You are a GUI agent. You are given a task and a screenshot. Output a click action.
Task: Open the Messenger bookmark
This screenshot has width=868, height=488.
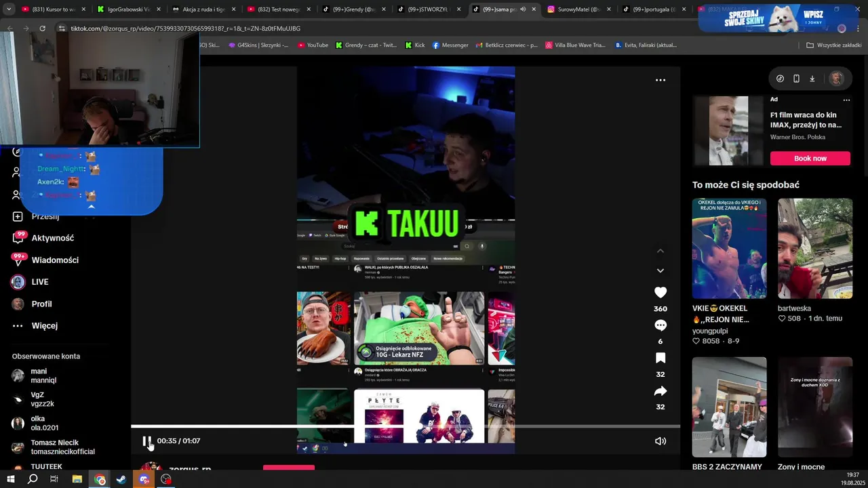pos(450,45)
